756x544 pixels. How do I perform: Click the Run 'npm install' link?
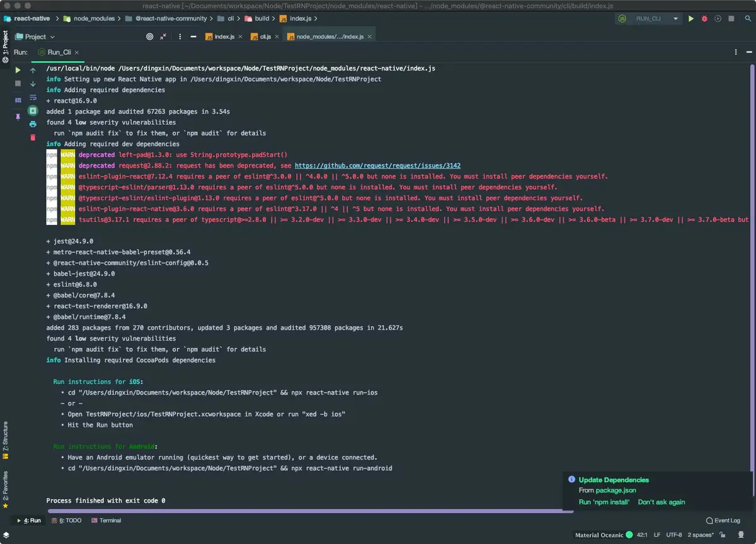click(x=604, y=502)
